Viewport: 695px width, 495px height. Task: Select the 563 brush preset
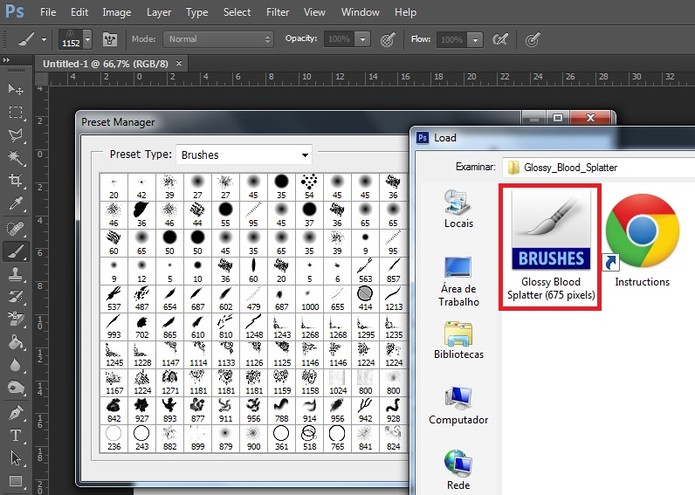365,271
